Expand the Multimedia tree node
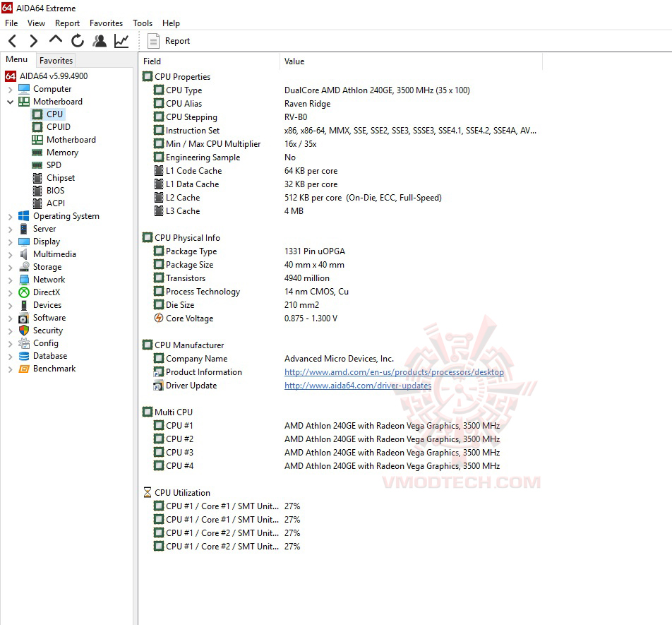 [x=11, y=255]
